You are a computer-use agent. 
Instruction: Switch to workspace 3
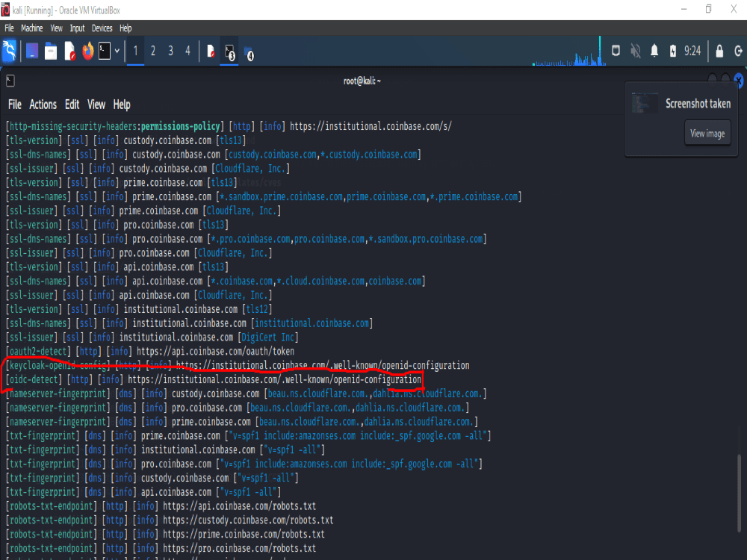170,51
